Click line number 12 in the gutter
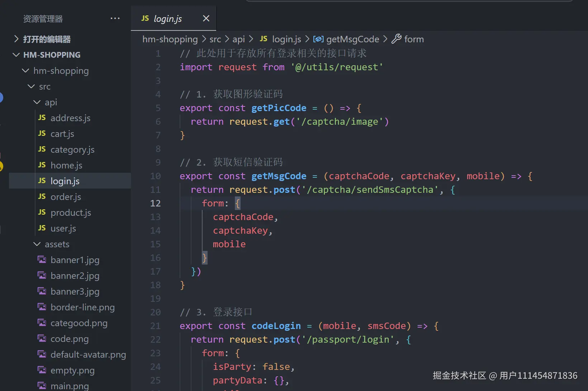Viewport: 588px width, 391px height. pos(155,203)
